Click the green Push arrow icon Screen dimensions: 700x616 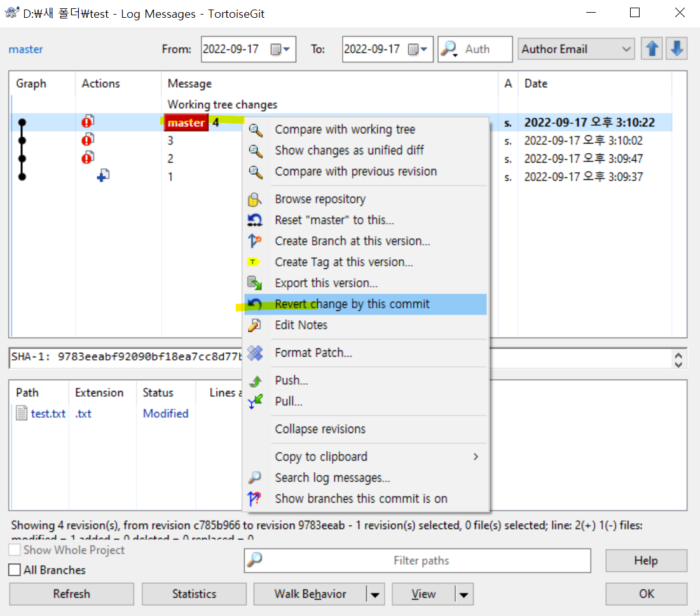coord(256,381)
